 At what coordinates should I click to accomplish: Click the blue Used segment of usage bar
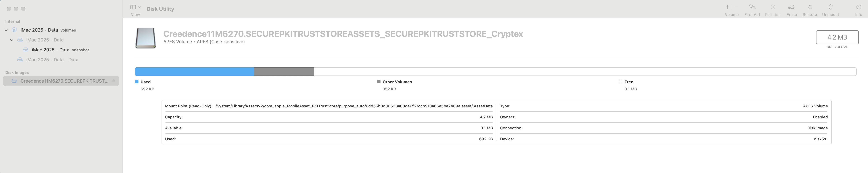pos(194,72)
